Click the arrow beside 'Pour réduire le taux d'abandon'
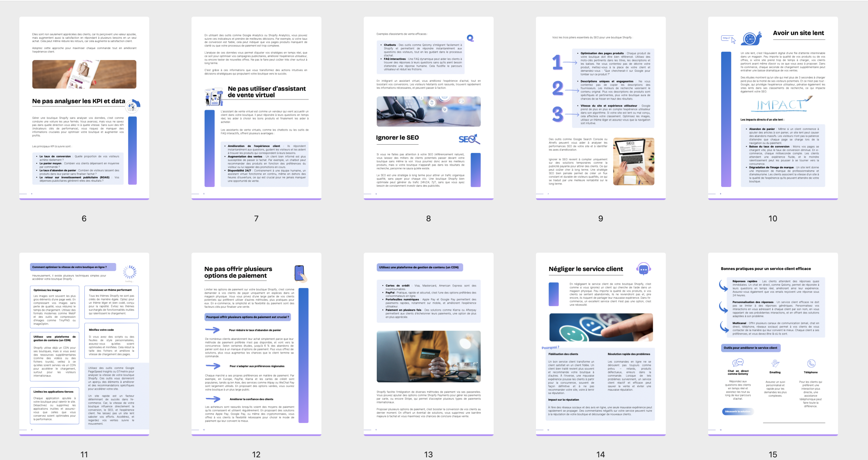 [x=212, y=330]
